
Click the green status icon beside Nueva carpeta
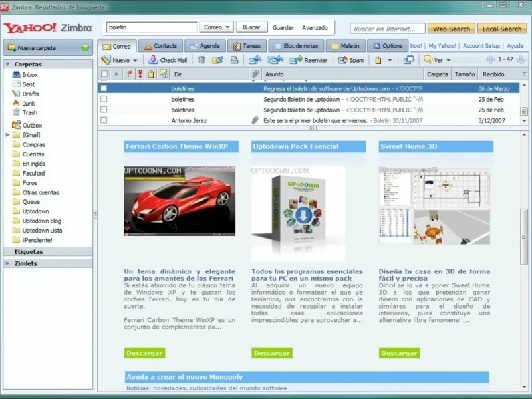click(x=85, y=48)
